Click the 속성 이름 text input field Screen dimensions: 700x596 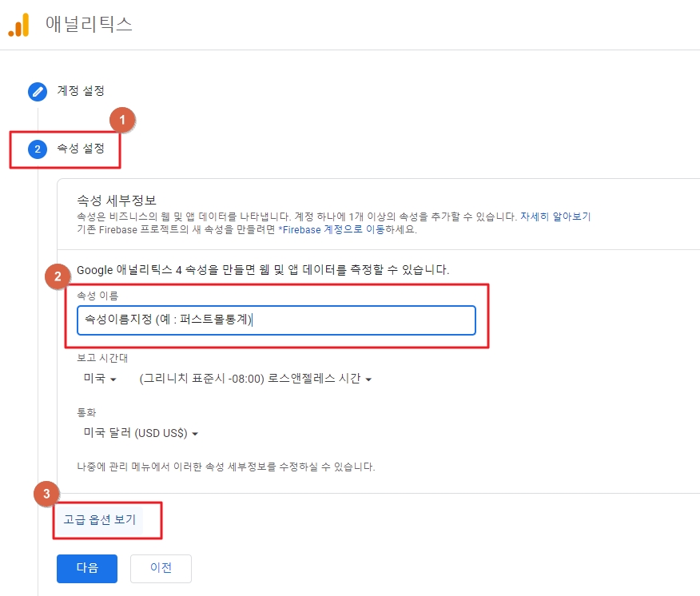point(276,320)
